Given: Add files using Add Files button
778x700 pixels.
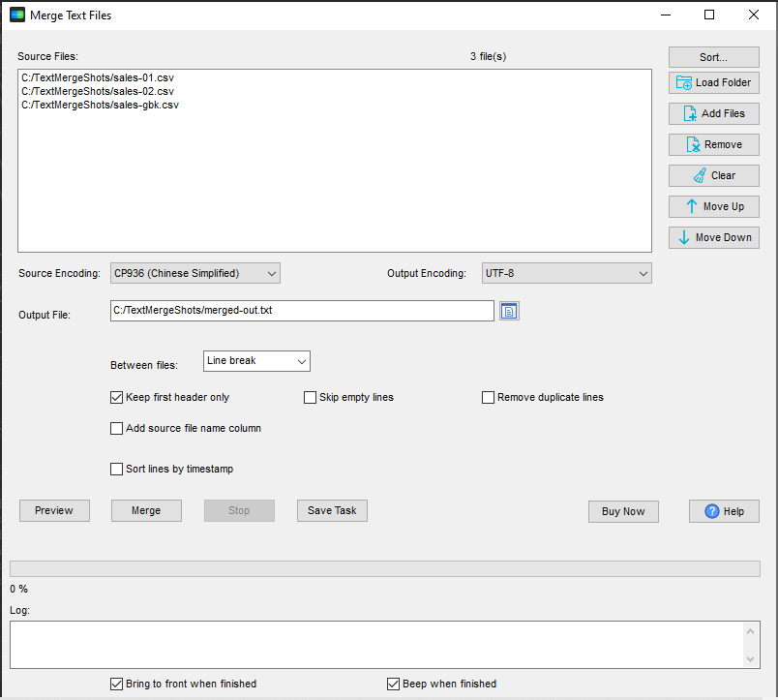Looking at the screenshot, I should coord(713,113).
